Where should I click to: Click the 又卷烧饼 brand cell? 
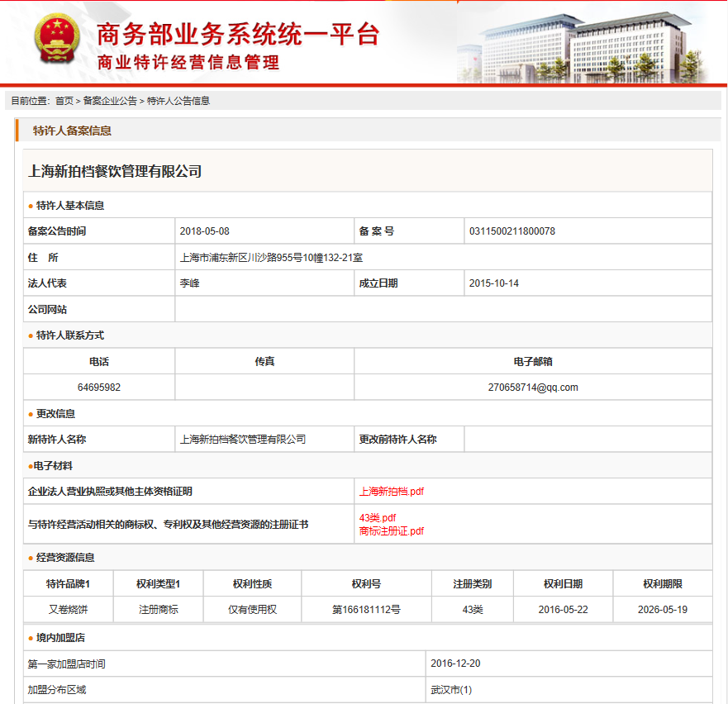click(x=68, y=610)
